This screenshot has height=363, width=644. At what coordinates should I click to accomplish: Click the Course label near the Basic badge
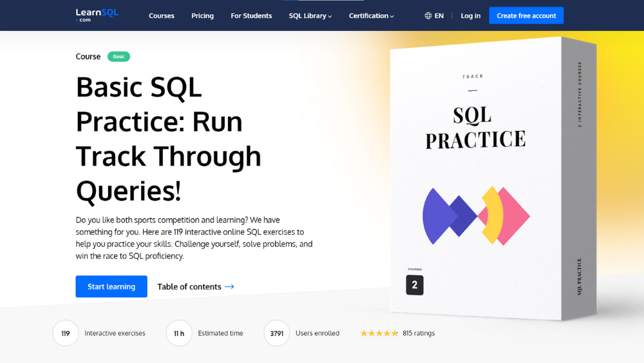pyautogui.click(x=88, y=56)
